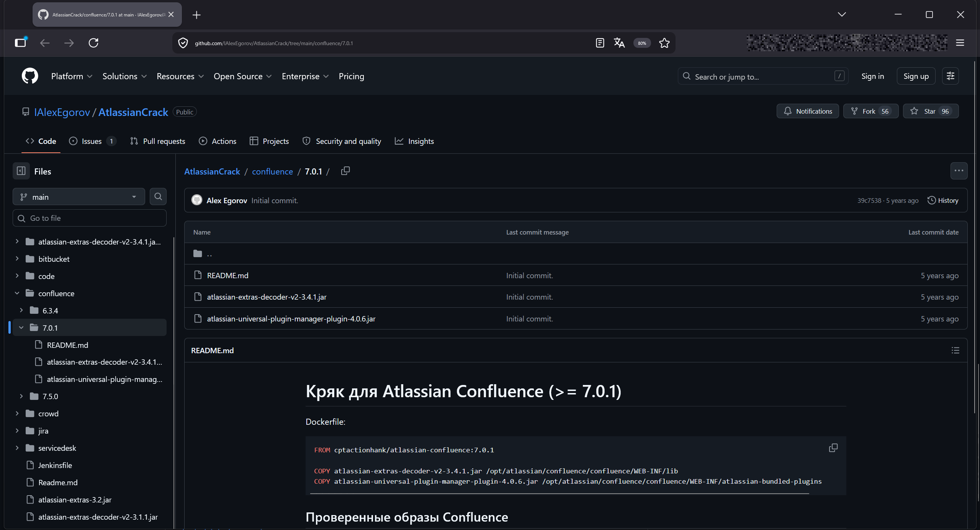Screen dimensions: 980x530
Task: Expand the Solutions navigation menu
Action: point(124,76)
